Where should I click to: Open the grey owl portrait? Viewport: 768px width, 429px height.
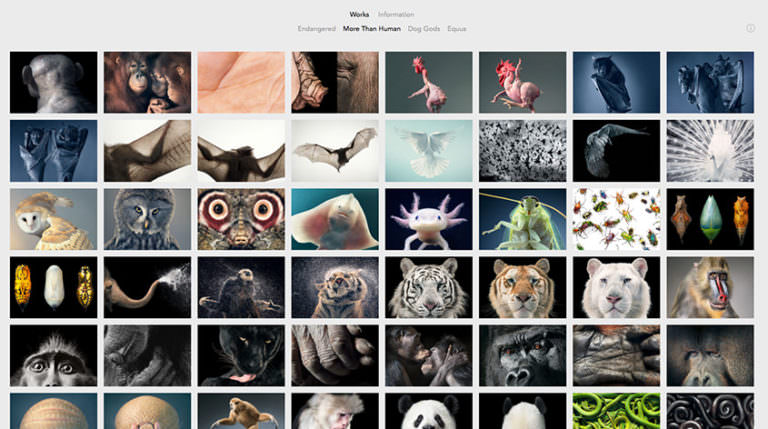[147, 219]
